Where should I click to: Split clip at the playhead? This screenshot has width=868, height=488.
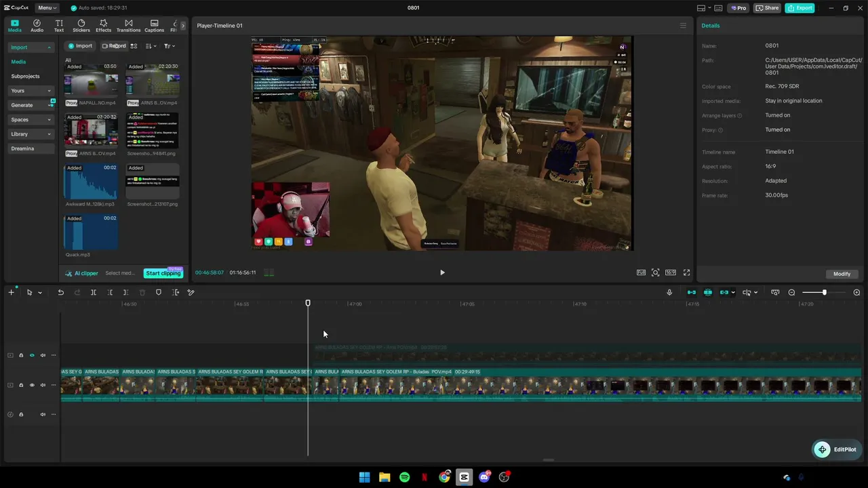pyautogui.click(x=93, y=292)
